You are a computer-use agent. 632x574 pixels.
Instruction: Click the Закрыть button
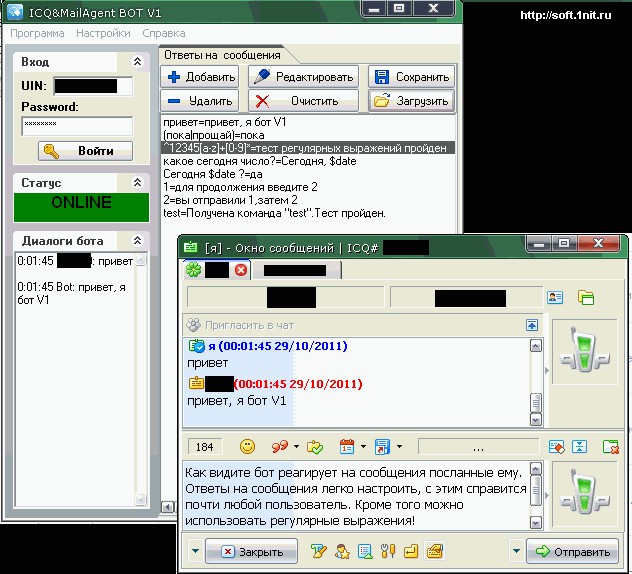click(x=252, y=551)
